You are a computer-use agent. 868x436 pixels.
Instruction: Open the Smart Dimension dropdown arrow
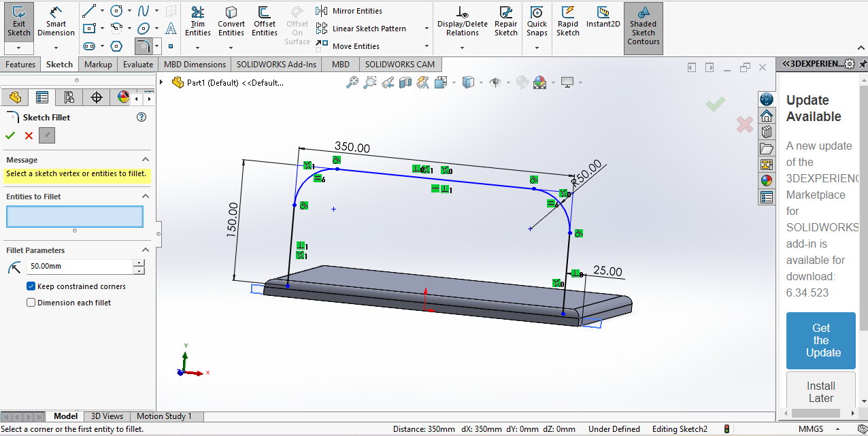tap(56, 48)
